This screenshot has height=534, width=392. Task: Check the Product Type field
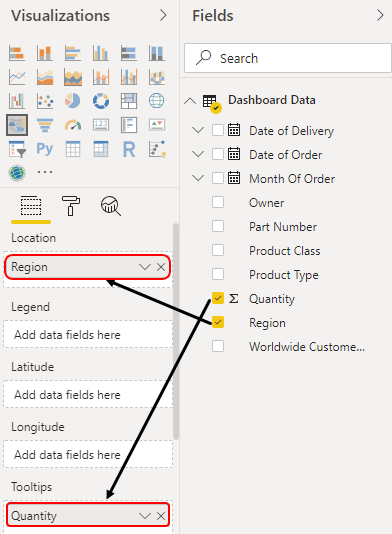[x=218, y=274]
